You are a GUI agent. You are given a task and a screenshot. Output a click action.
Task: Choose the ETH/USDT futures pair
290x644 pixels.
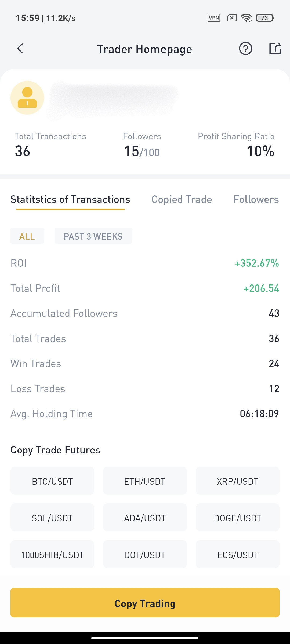[x=145, y=481]
